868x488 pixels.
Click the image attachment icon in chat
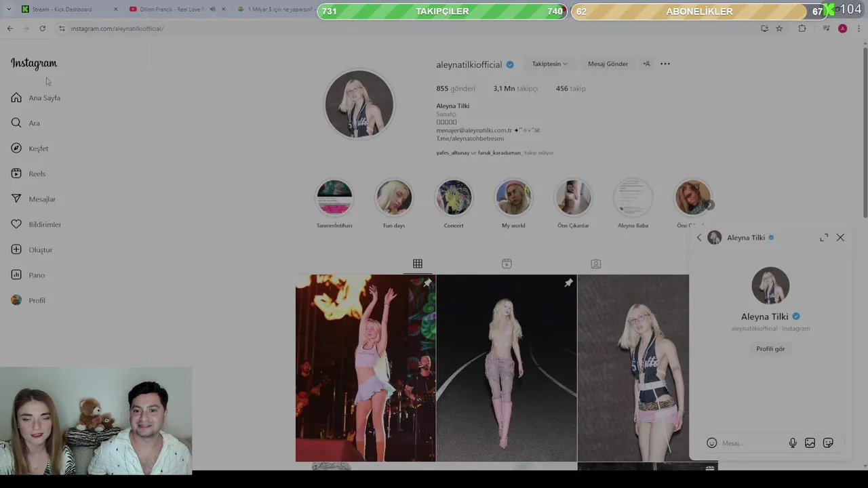(810, 443)
